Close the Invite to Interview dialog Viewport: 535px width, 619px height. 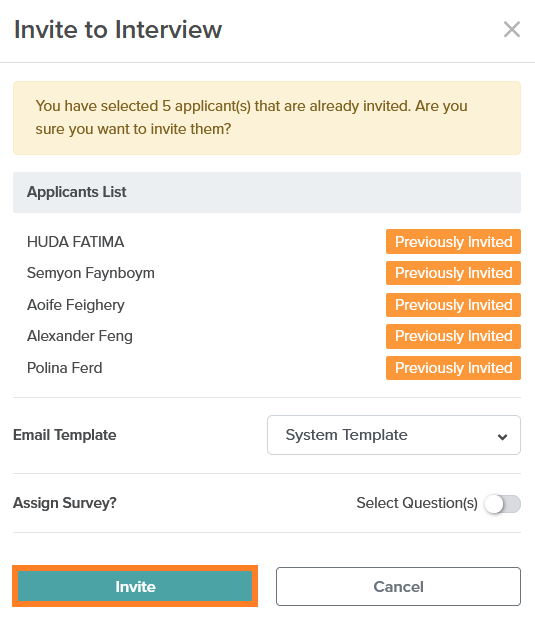click(512, 29)
